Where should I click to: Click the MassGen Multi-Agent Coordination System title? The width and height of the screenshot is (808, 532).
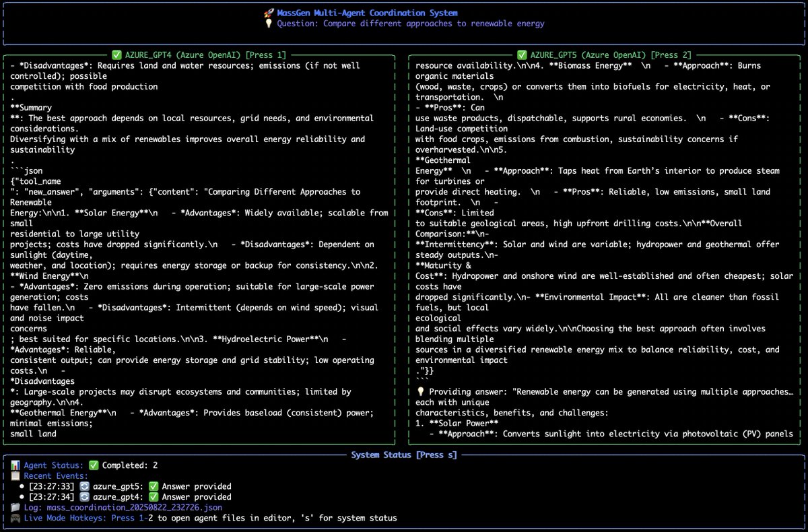coord(367,13)
